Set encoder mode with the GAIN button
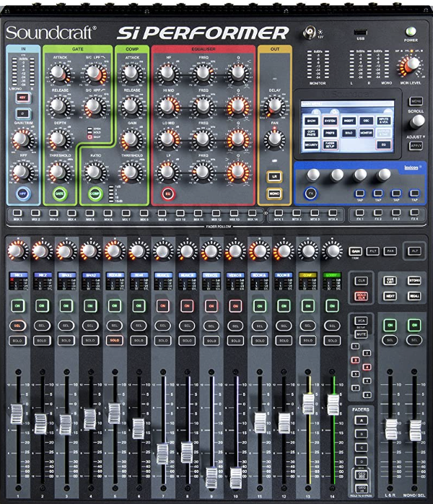This screenshot has width=433, height=504. click(x=356, y=251)
